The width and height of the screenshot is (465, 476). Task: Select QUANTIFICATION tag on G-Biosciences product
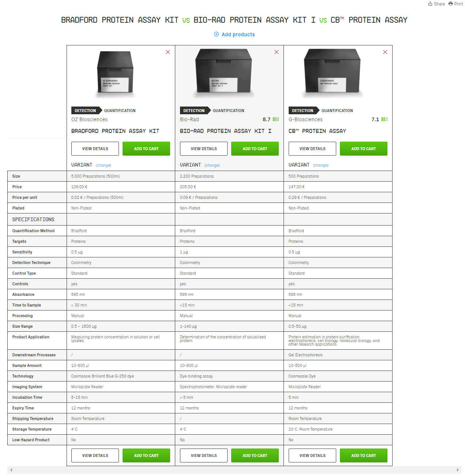click(337, 111)
